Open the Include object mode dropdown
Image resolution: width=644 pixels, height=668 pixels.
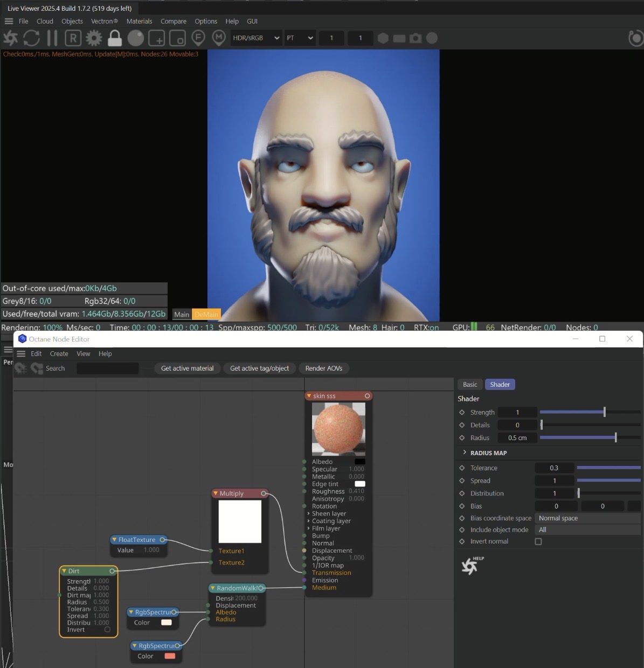(589, 530)
